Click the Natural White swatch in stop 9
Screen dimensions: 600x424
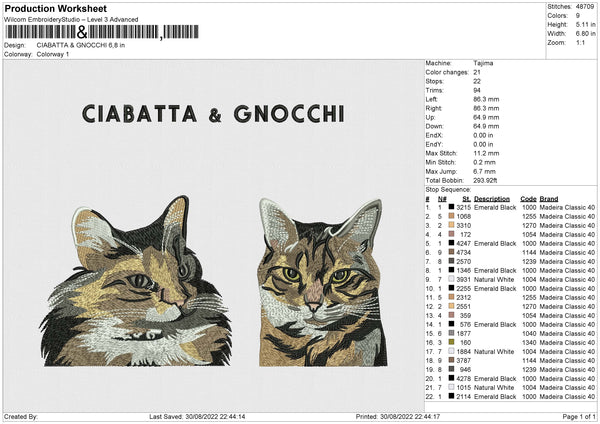click(x=452, y=279)
